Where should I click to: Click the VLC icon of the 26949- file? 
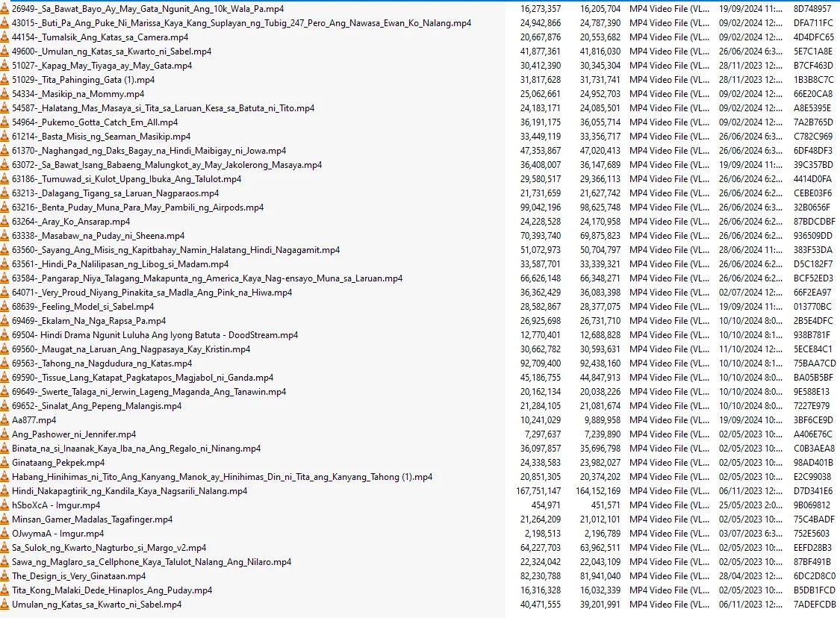pyautogui.click(x=4, y=9)
